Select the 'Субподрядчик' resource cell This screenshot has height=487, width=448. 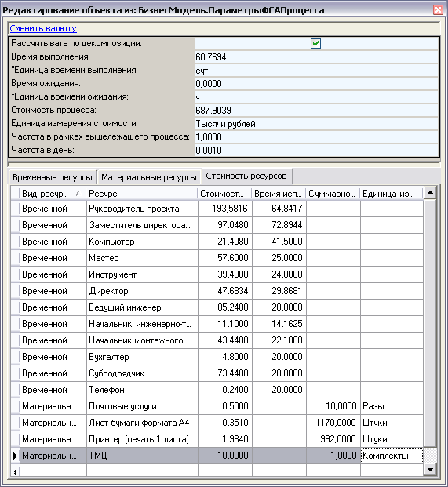coord(142,373)
